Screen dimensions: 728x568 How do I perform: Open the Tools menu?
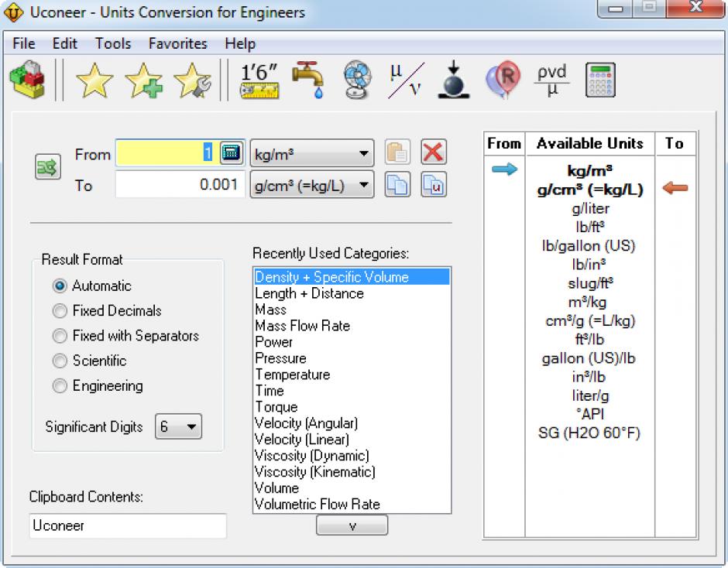click(113, 43)
